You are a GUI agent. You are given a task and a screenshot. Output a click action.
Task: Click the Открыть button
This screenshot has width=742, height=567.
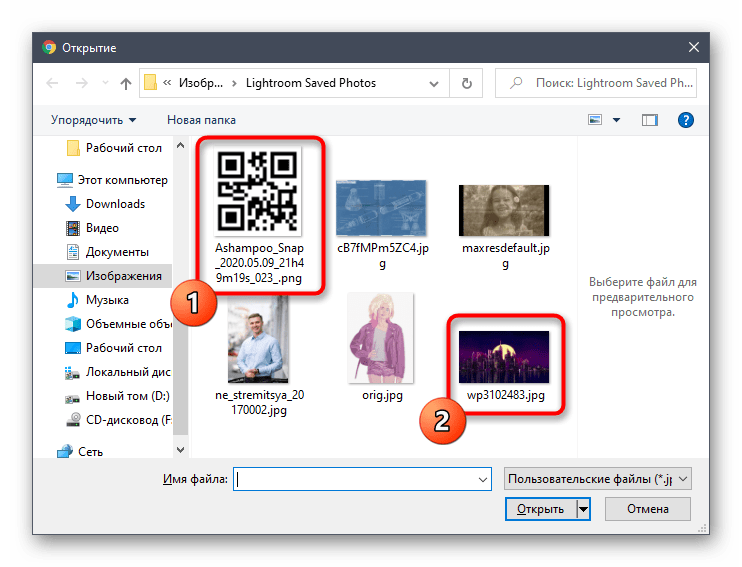541,509
